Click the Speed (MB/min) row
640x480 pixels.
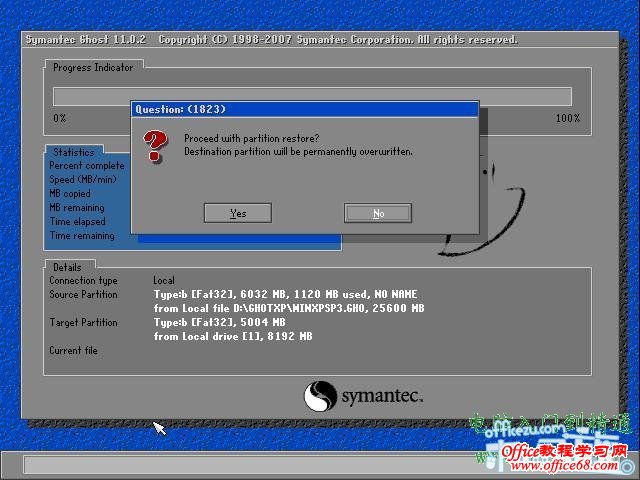pos(83,180)
